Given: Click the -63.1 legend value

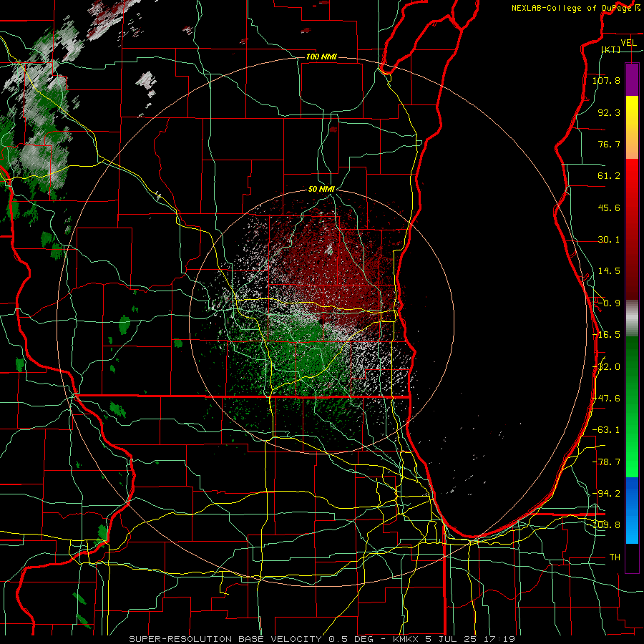Looking at the screenshot, I should coord(606,430).
